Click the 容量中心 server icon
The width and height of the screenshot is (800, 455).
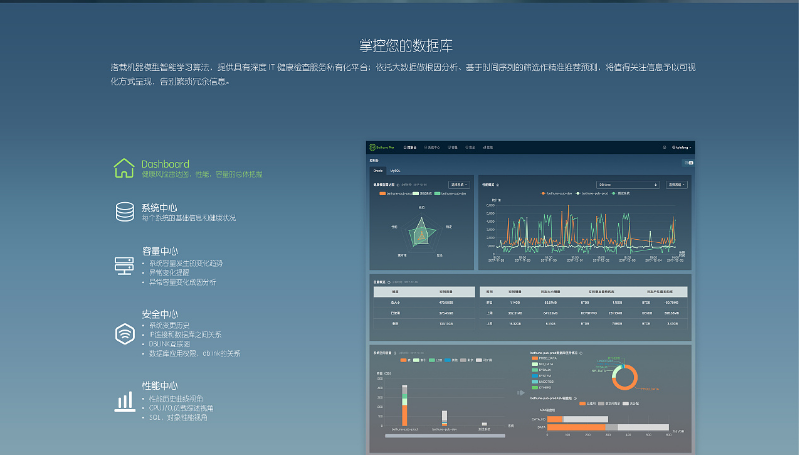[124, 266]
